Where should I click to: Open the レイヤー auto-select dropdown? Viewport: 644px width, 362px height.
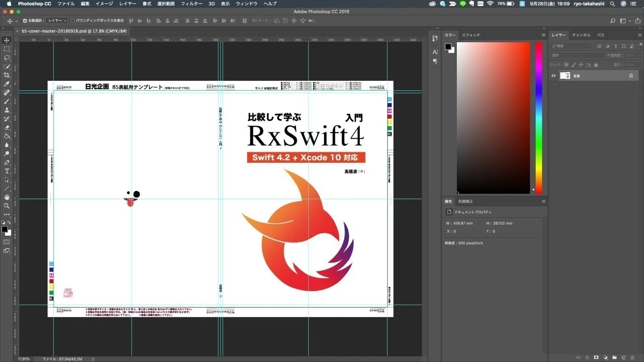[57, 21]
